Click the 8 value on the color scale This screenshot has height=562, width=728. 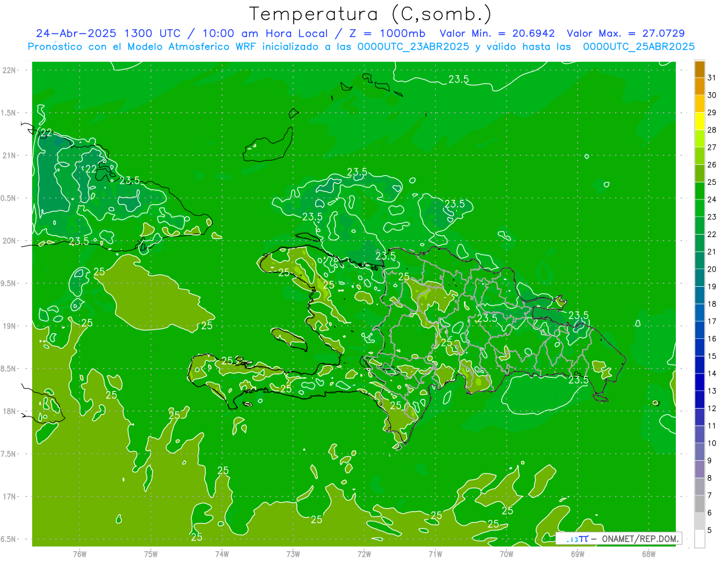pyautogui.click(x=710, y=478)
